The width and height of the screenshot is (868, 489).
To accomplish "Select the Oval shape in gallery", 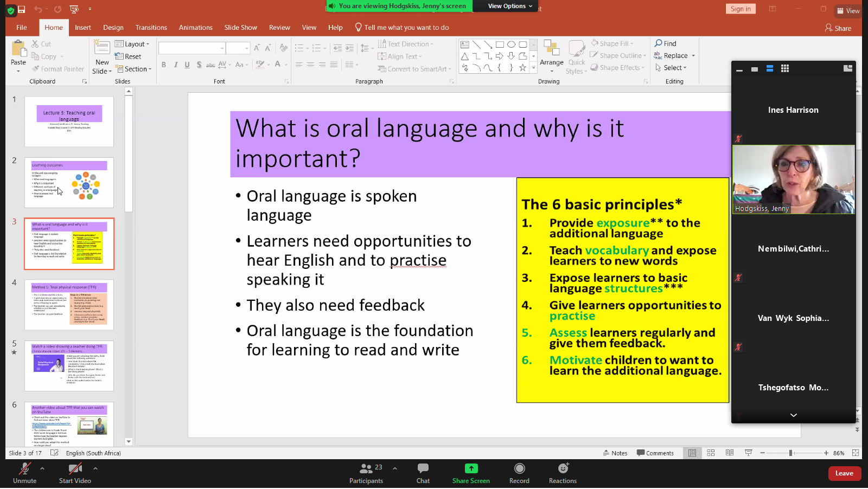I will coord(511,44).
